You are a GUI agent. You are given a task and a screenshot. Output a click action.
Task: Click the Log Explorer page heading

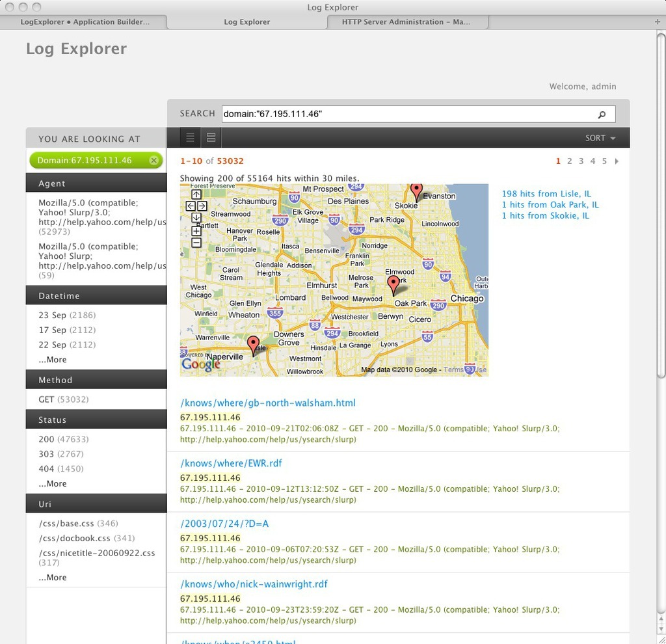77,49
